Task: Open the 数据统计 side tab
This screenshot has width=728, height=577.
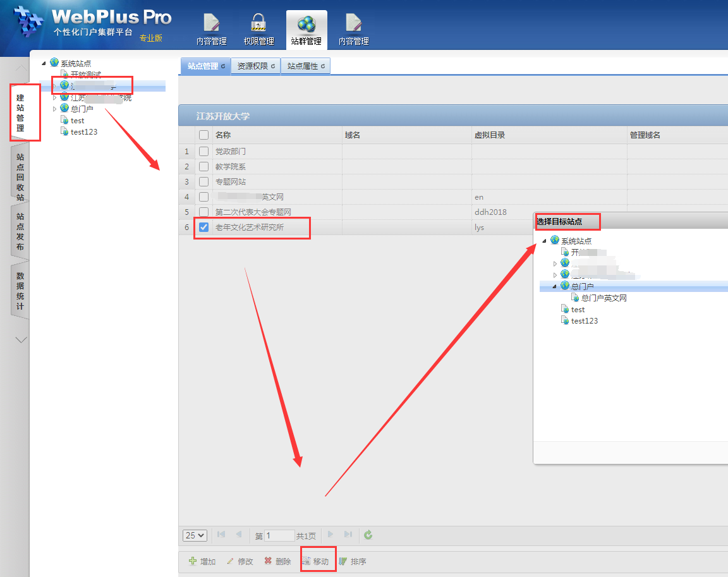Action: coord(20,291)
